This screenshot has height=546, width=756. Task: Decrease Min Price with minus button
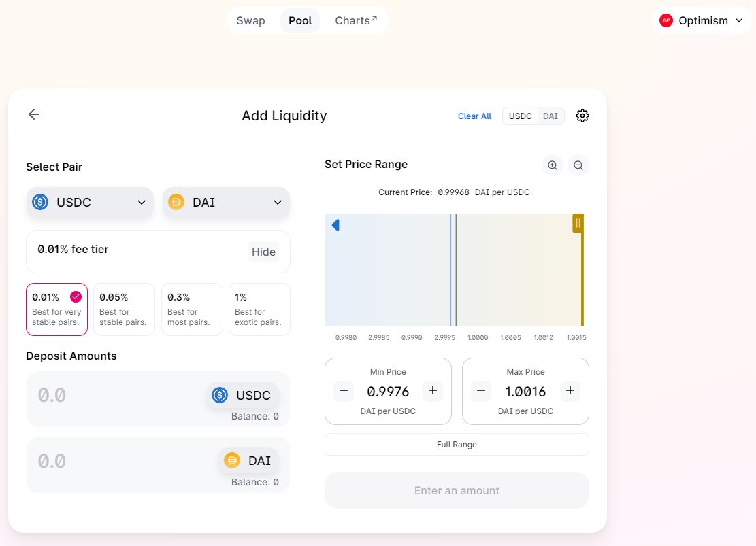coord(343,391)
